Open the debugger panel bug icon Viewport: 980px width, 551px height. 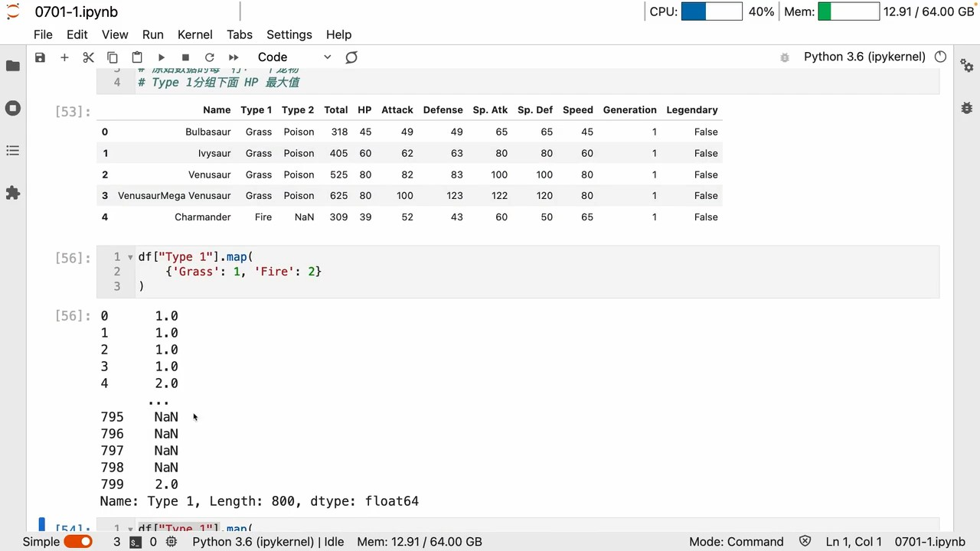pyautogui.click(x=967, y=108)
